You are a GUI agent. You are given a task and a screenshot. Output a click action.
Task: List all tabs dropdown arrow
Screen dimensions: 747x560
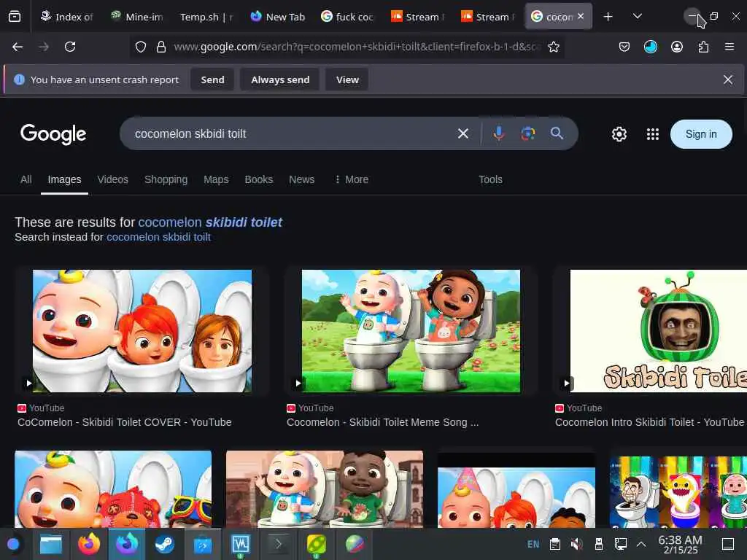(x=638, y=17)
